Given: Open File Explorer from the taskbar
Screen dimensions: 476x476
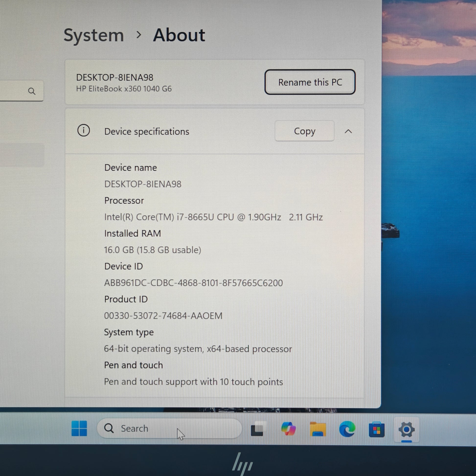Looking at the screenshot, I should pyautogui.click(x=318, y=429).
